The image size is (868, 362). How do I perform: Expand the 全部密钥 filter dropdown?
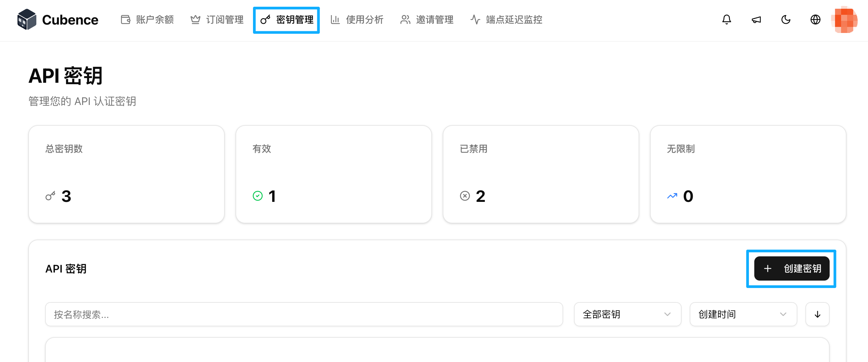(627, 314)
